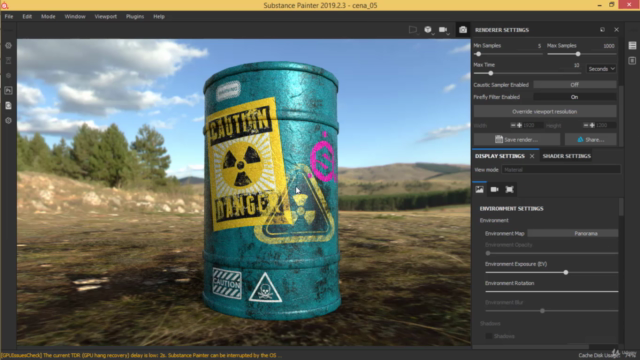
Task: Click the Width input field
Action: pyautogui.click(x=533, y=125)
